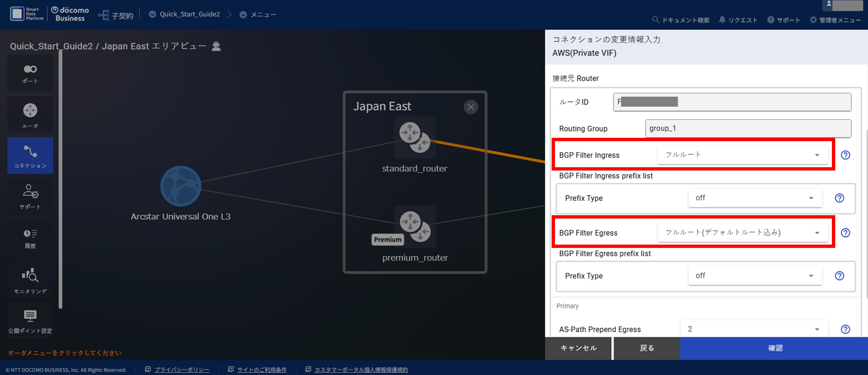Viewport: 868px width, 375px height.
Task: Open the プライバシーポリシー footer link
Action: coord(182,370)
